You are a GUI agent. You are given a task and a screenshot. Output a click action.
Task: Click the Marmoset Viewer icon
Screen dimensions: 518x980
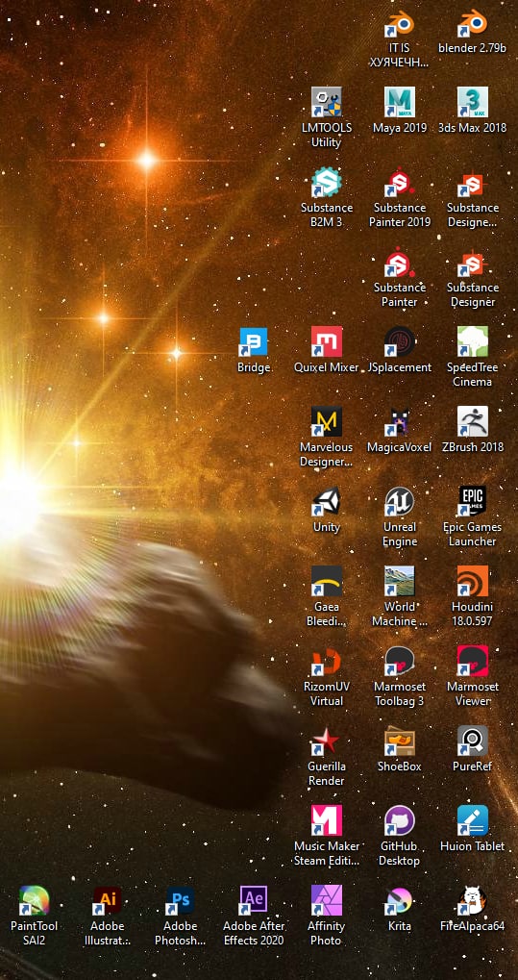[473, 662]
